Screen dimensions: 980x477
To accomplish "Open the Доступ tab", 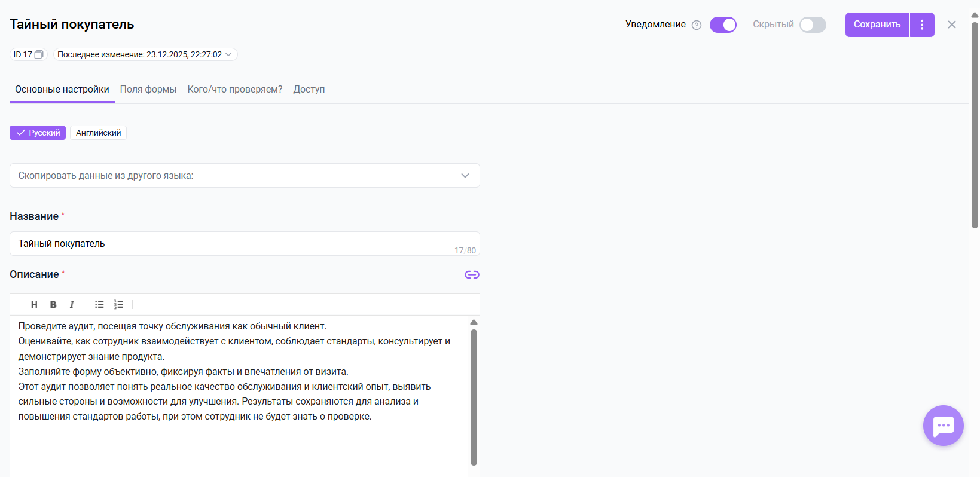I will click(x=309, y=90).
